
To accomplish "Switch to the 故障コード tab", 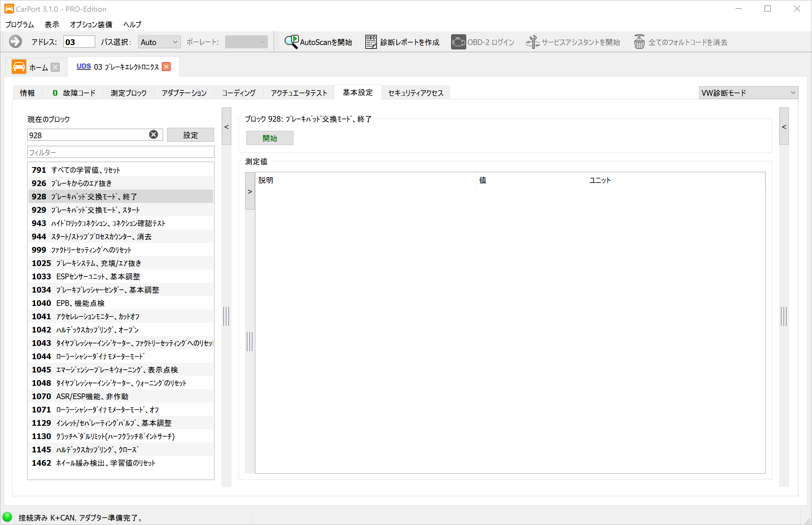I will pyautogui.click(x=73, y=93).
